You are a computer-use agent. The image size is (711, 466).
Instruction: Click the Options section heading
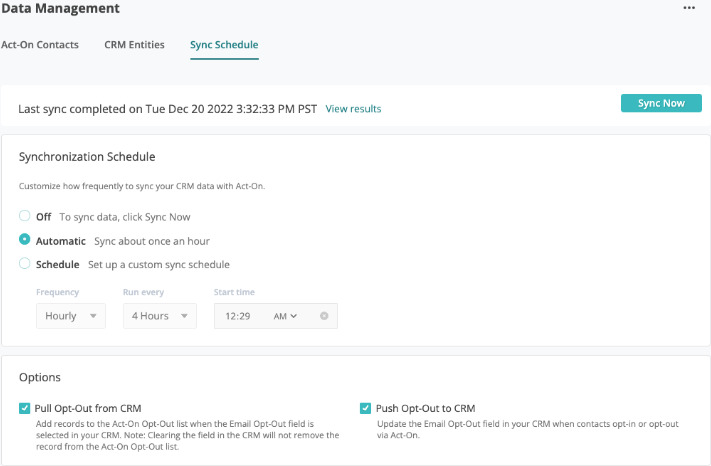tap(40, 378)
